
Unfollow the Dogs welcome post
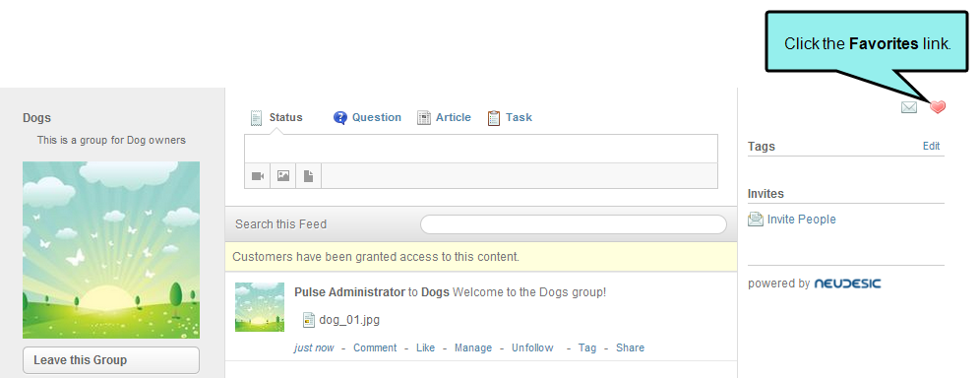click(x=532, y=348)
